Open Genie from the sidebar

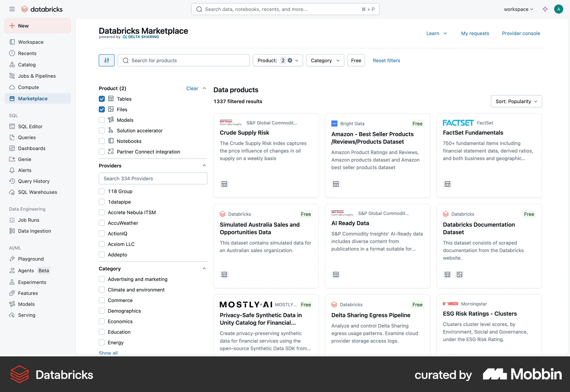24,159
